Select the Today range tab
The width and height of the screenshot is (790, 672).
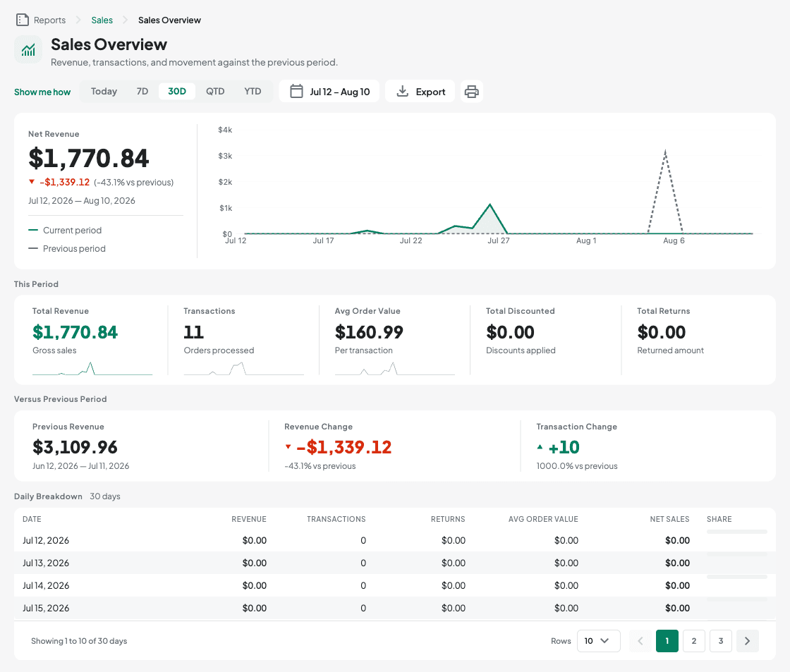[104, 91]
